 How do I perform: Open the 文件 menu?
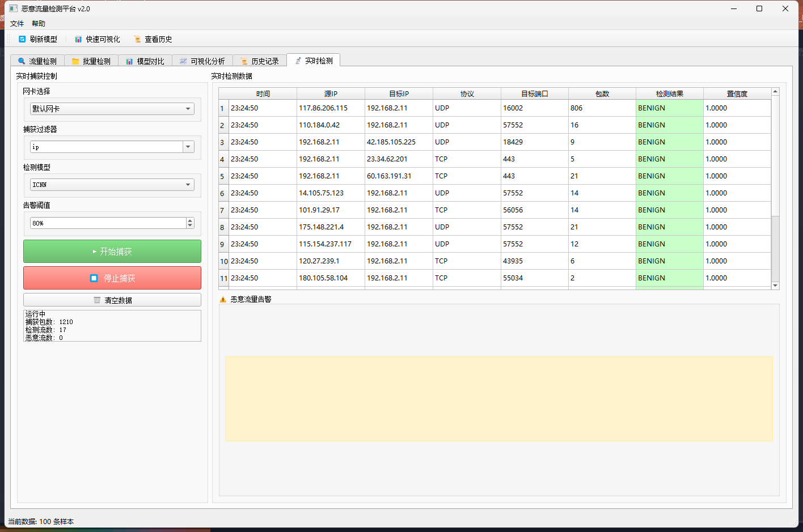(x=17, y=24)
